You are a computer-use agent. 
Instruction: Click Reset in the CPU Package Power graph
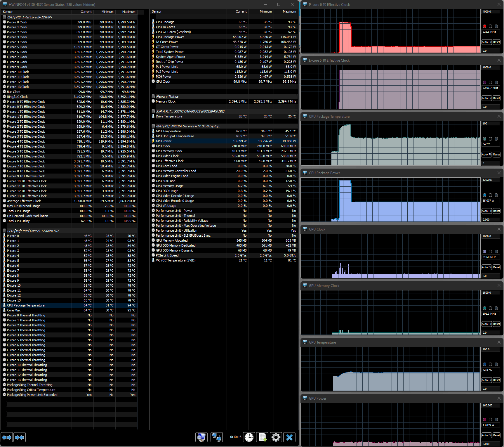(x=496, y=211)
